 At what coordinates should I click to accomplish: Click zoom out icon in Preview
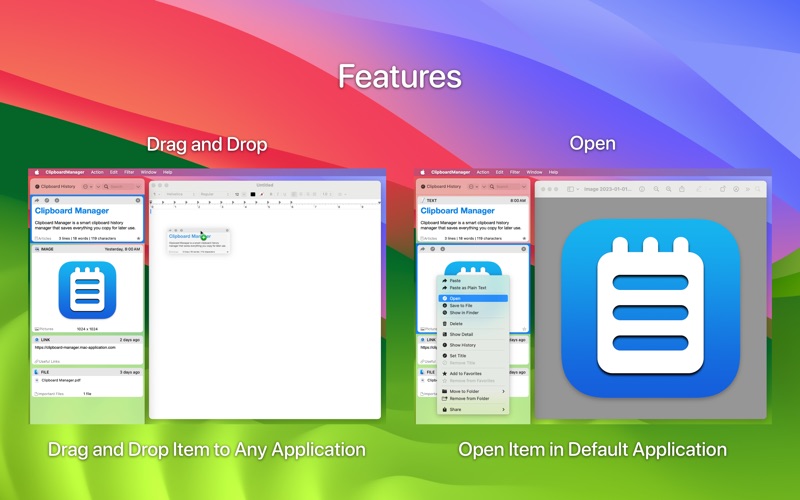pos(656,189)
